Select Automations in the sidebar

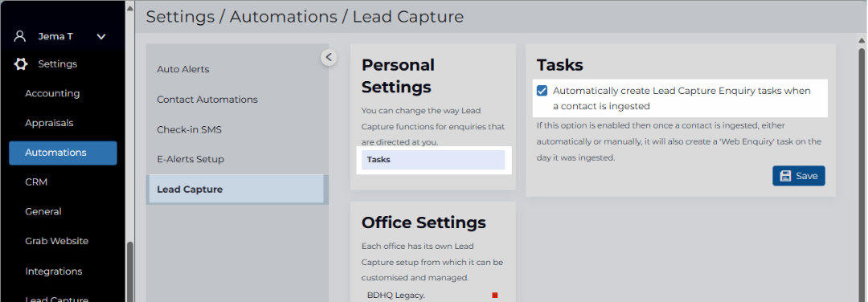(63, 153)
